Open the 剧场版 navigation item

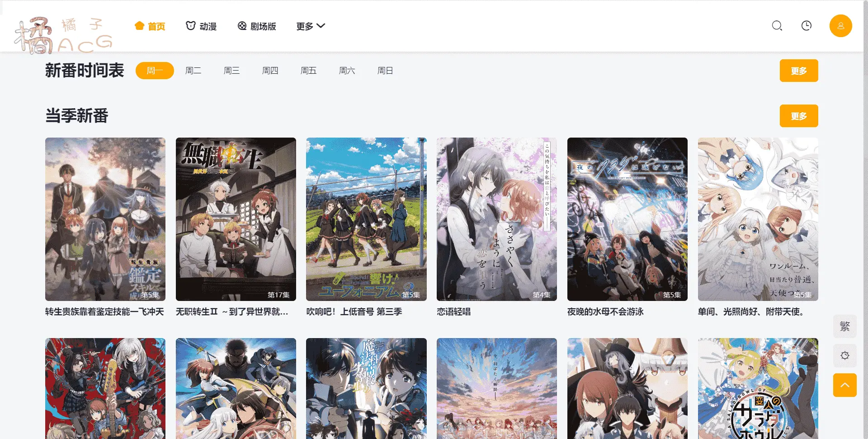point(257,26)
